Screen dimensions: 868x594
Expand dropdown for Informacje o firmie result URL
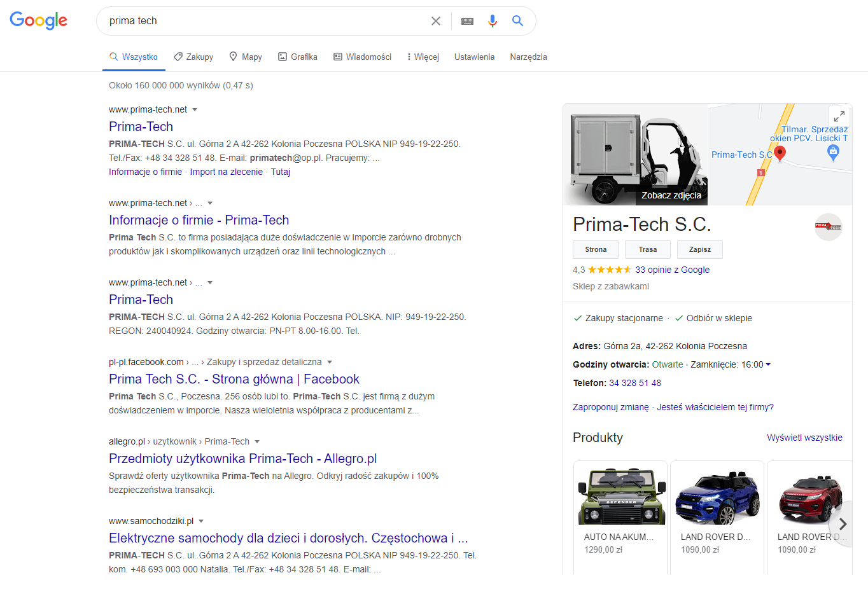tap(210, 204)
